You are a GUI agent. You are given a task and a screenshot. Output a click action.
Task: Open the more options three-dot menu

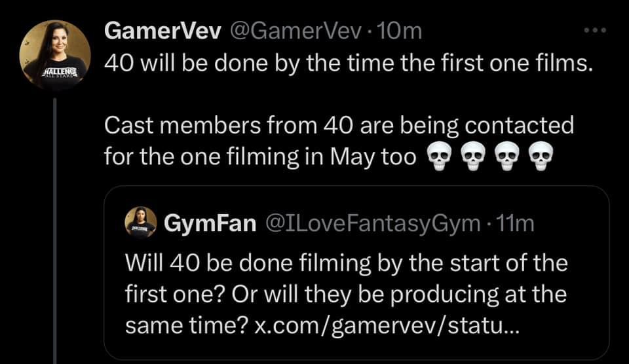pos(595,31)
